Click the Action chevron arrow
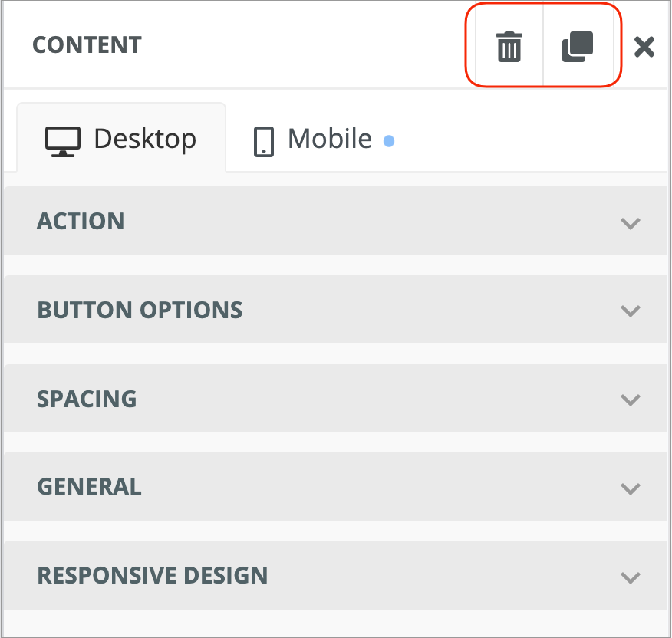 click(x=631, y=223)
